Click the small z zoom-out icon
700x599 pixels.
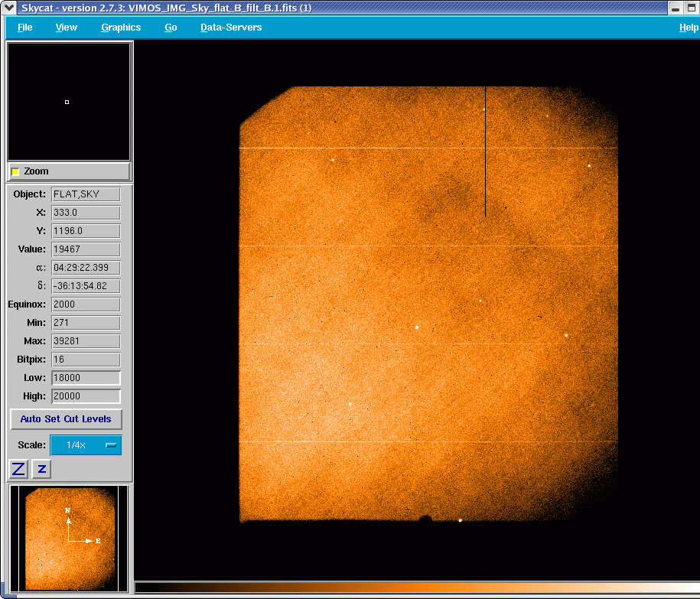click(41, 469)
